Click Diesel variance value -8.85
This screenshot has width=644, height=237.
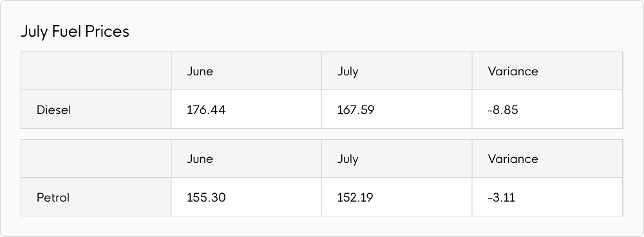pyautogui.click(x=503, y=110)
